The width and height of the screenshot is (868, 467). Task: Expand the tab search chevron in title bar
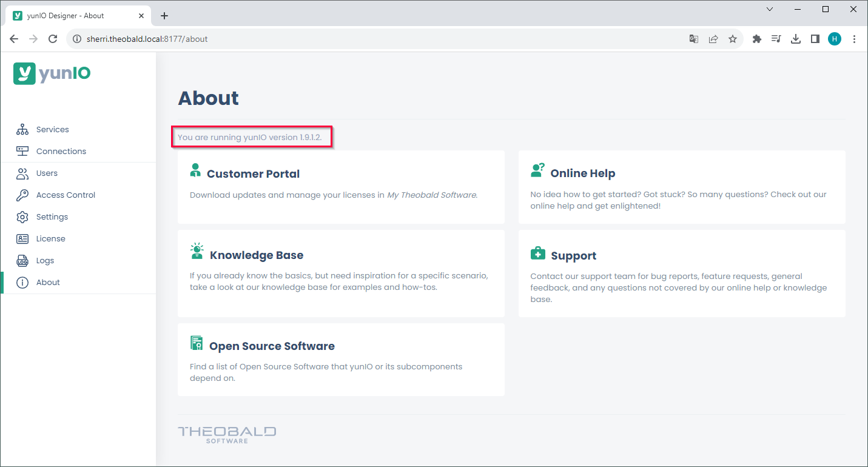770,9
